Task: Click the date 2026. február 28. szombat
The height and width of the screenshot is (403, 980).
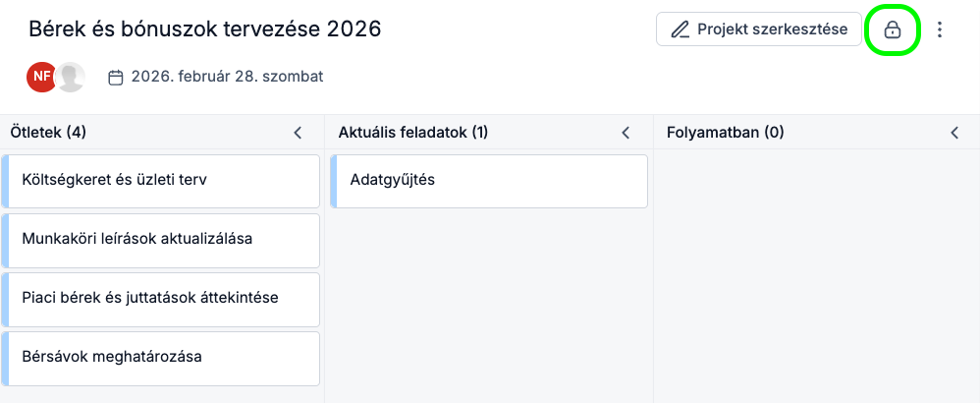Action: tap(227, 77)
